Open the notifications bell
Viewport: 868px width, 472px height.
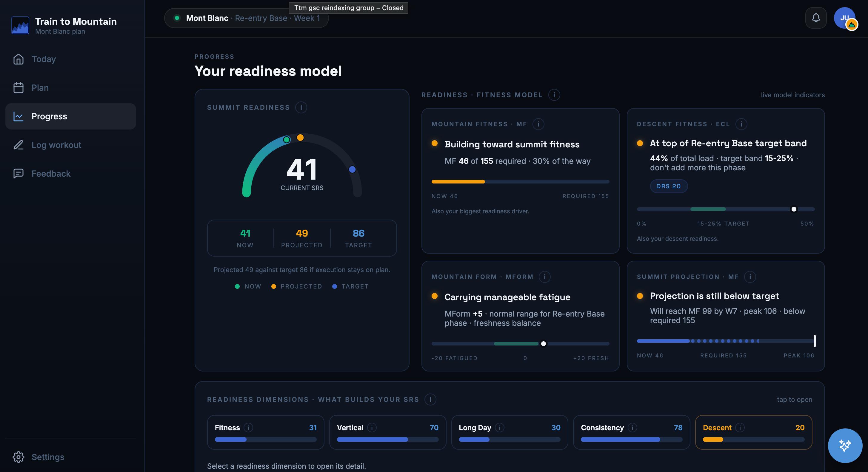[x=815, y=18]
